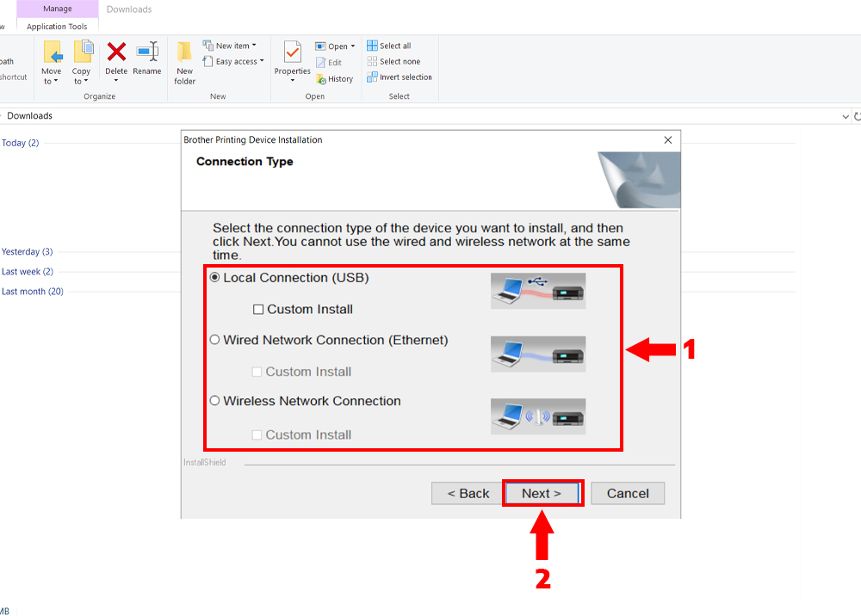Open the Move to dropdown arrow
Viewport: 861px width, 616px height.
tap(55, 81)
